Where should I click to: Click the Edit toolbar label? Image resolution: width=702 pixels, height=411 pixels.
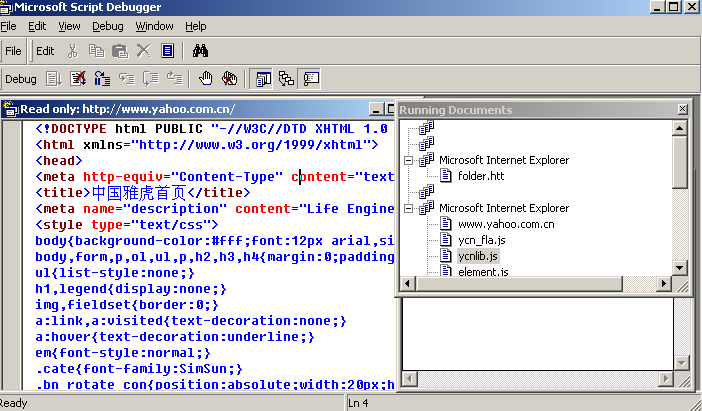click(45, 51)
